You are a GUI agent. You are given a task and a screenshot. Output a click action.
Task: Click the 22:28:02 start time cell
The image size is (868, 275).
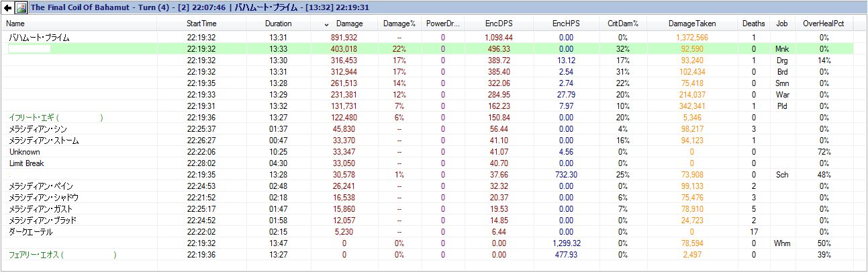tap(201, 163)
